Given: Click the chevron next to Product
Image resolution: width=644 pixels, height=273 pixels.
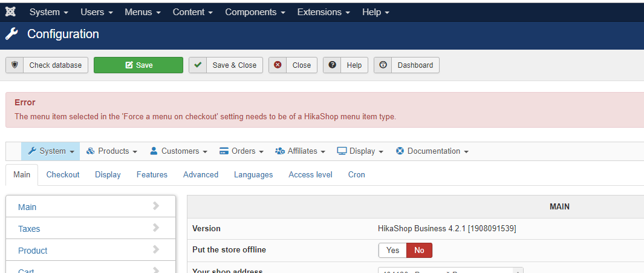Looking at the screenshot, I should coord(156,249).
